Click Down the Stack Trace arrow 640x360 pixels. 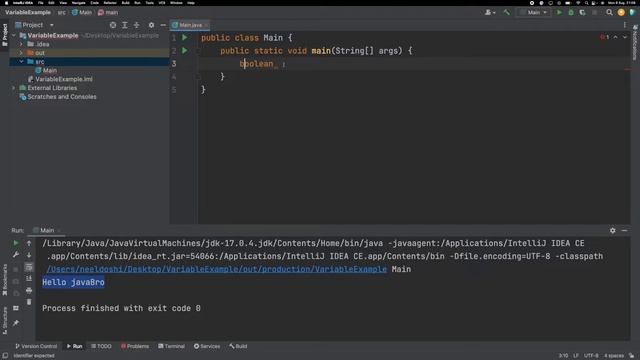click(x=29, y=255)
